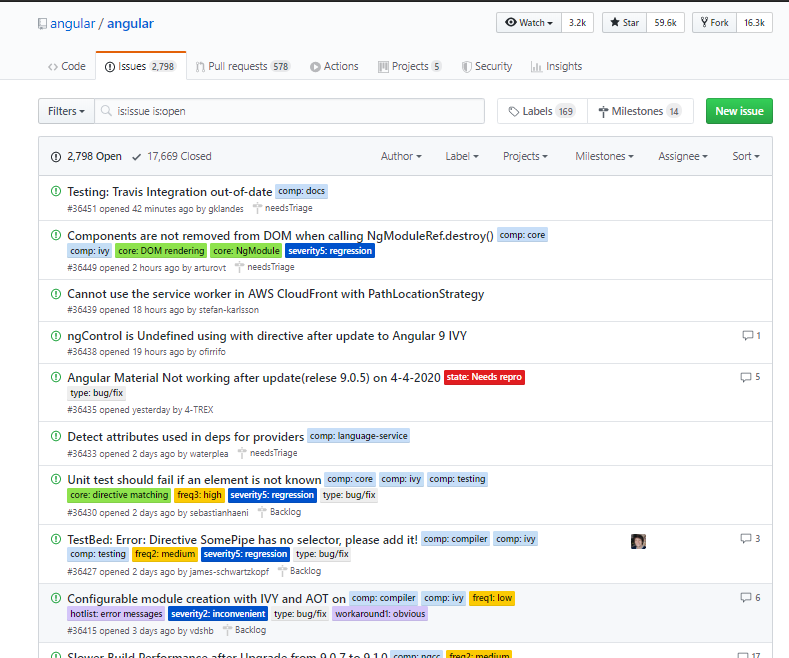Open the Sort dropdown

click(746, 156)
